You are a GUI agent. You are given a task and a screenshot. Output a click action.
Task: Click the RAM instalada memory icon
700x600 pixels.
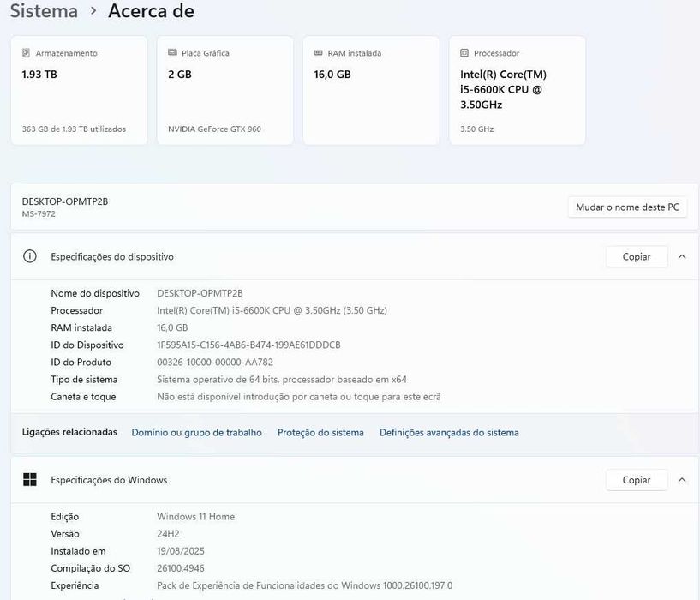(319, 53)
